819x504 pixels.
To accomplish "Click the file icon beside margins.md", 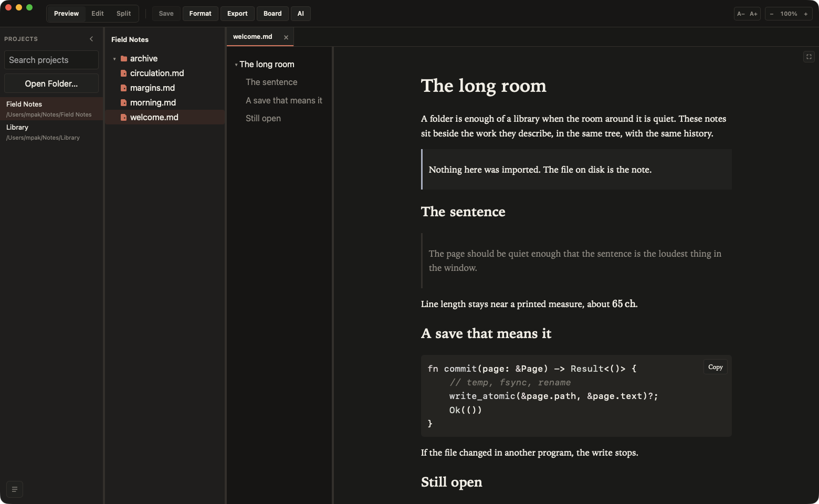I will coord(124,88).
